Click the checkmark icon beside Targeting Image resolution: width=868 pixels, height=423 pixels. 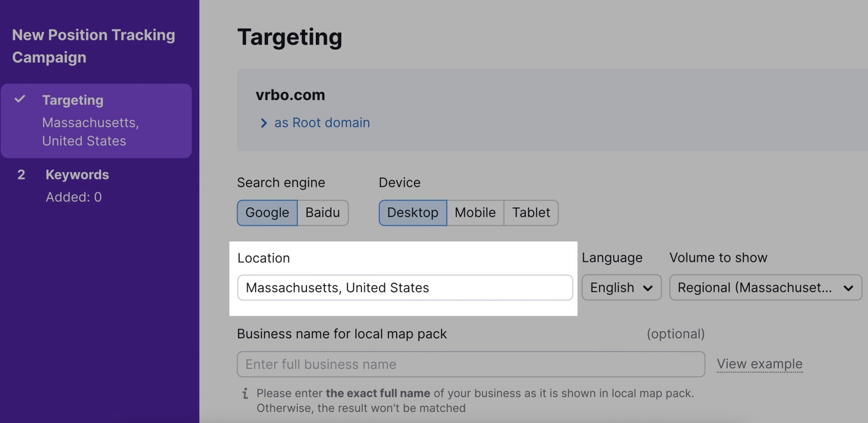[20, 99]
